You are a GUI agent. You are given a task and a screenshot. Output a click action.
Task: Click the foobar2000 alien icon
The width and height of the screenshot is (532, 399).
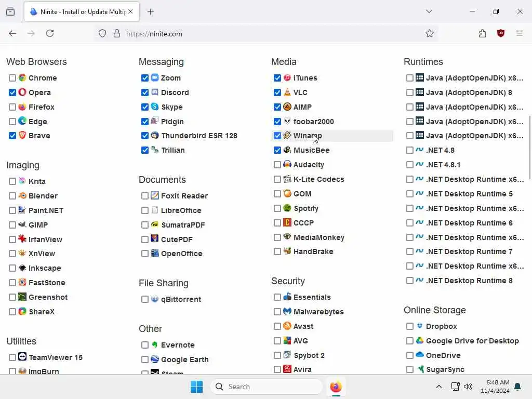(287, 121)
